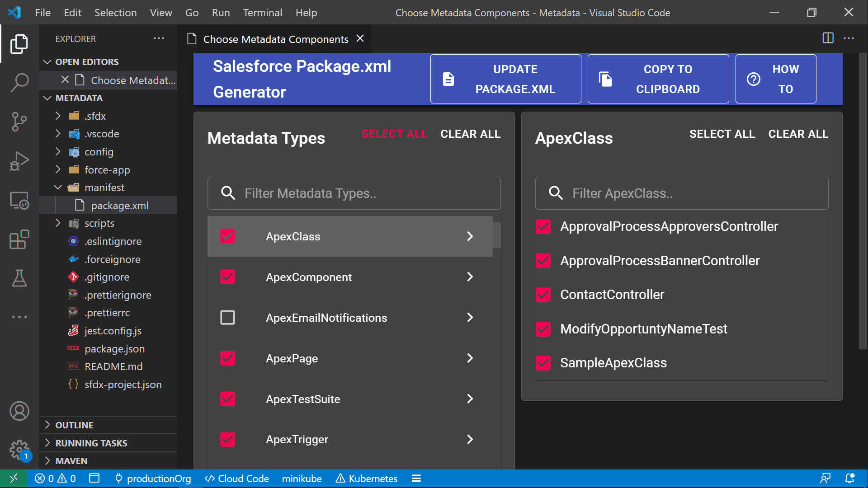Open Source Control view
The height and width of the screenshot is (488, 868).
(19, 122)
